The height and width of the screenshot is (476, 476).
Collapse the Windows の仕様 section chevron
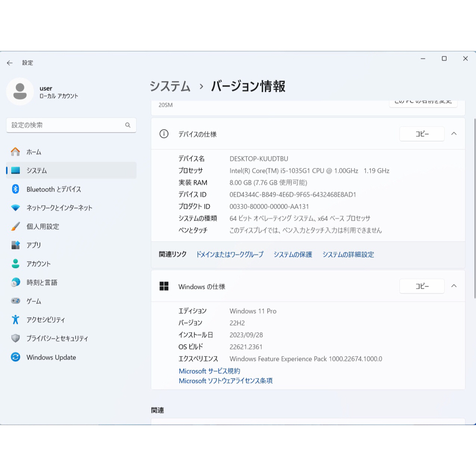pos(454,286)
